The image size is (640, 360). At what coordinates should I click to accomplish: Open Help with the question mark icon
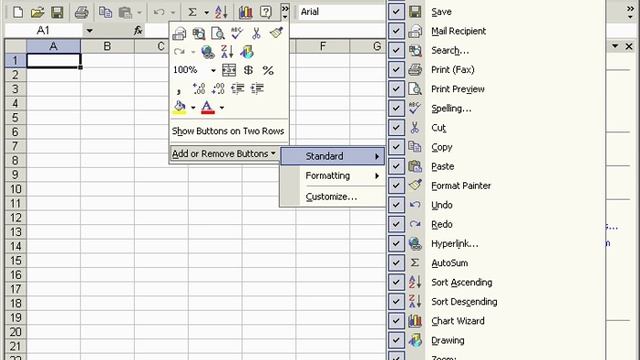266,12
